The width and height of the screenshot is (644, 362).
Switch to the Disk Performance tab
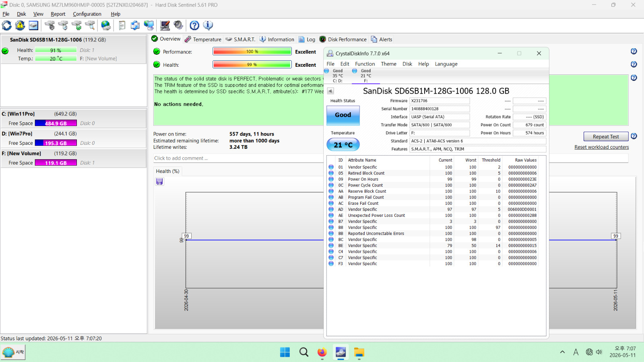343,39
